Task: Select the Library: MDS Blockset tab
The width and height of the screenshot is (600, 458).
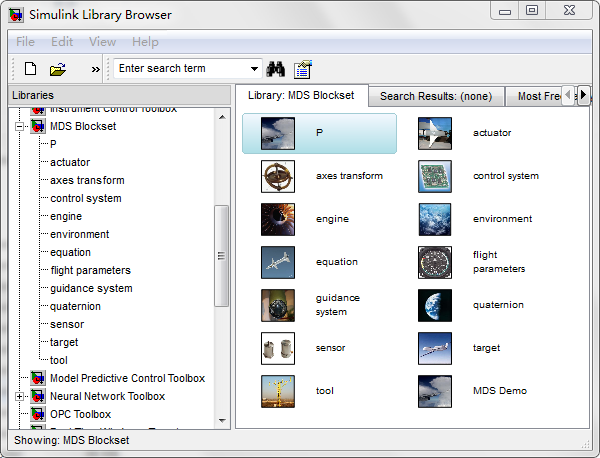Action: coord(301,95)
